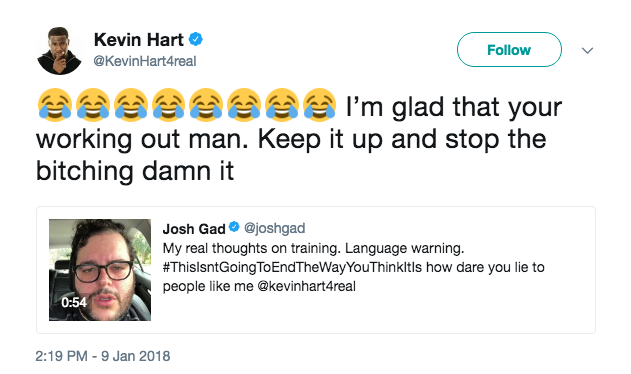Open the @joshgad handle
This screenshot has width=631, height=374.
pos(274,228)
